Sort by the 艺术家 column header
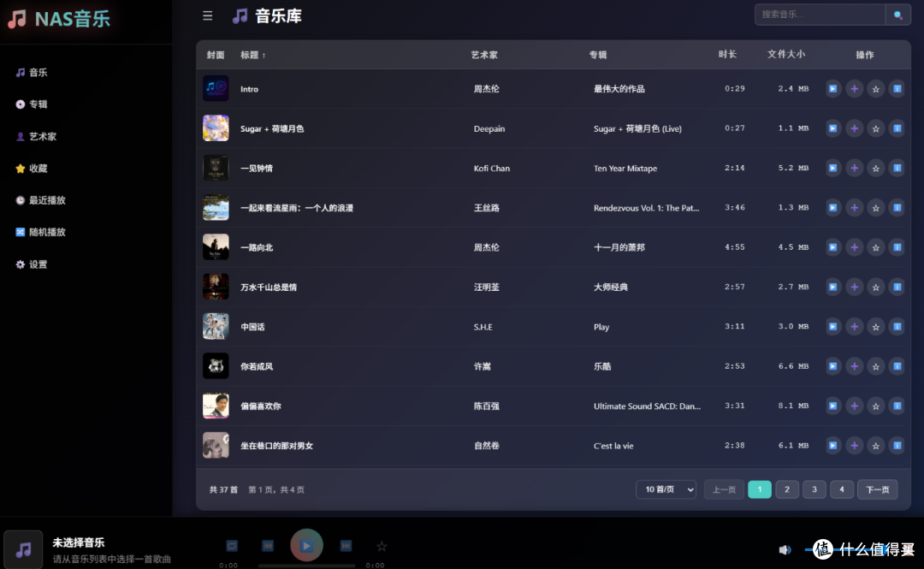 (483, 55)
